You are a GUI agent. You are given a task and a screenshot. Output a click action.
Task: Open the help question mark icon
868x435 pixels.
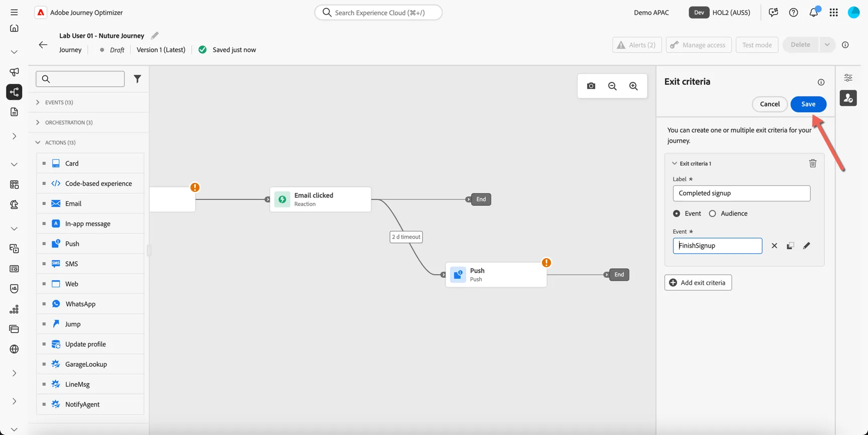(x=793, y=13)
